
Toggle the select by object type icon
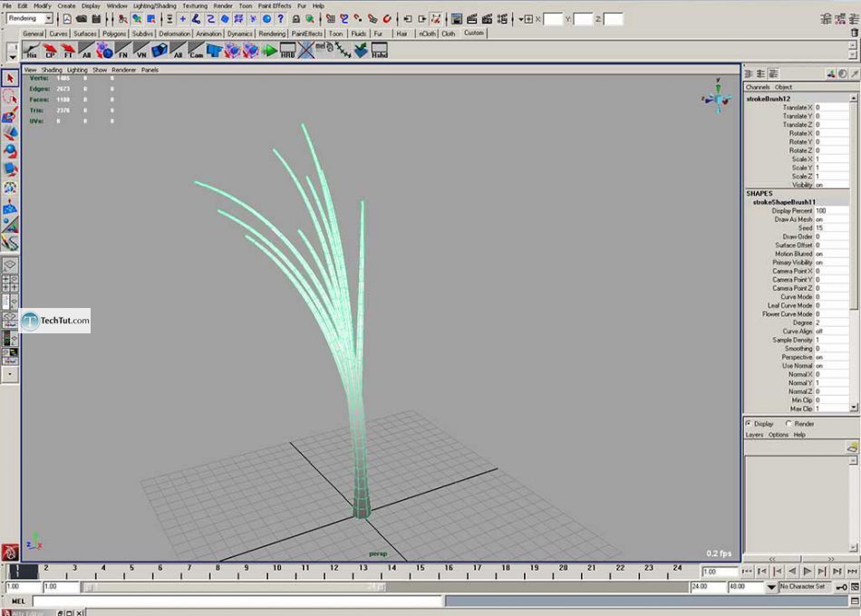[x=137, y=19]
